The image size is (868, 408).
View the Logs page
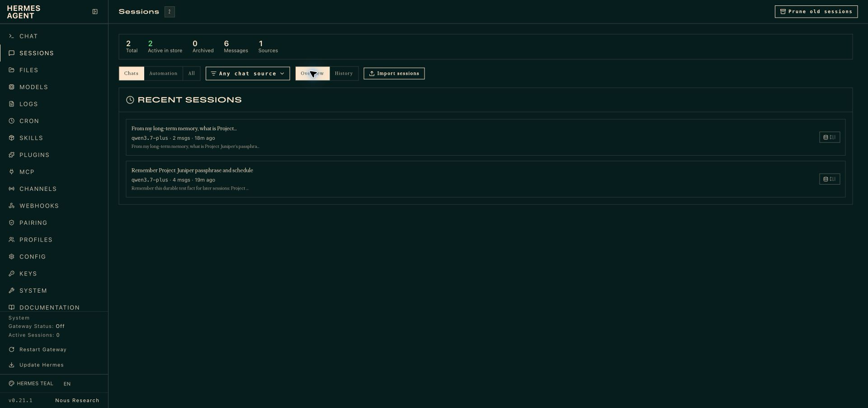[x=54, y=104]
